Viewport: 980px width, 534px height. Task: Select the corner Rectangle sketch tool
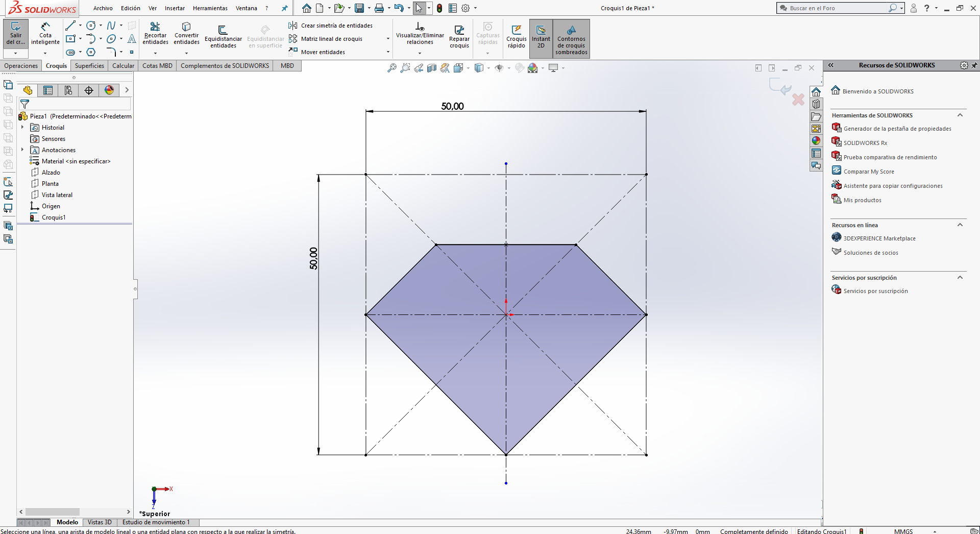click(x=71, y=39)
